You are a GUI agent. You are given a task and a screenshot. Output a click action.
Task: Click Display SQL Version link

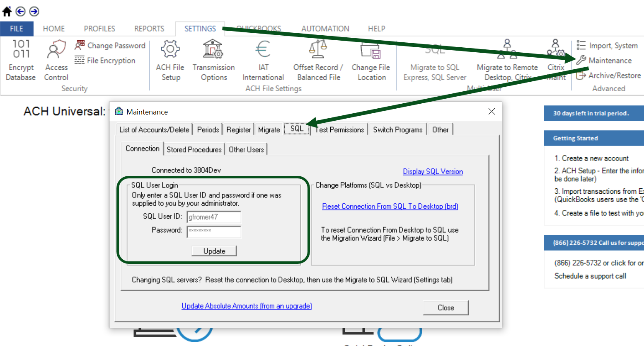[x=433, y=171]
